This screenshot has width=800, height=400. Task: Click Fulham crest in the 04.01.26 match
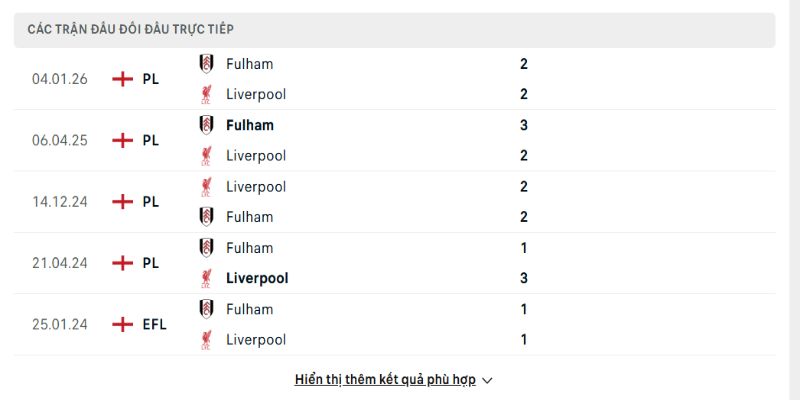coord(206,64)
